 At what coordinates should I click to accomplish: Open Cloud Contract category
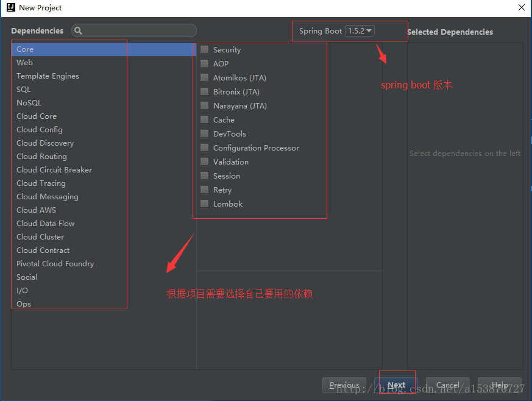pos(104,250)
